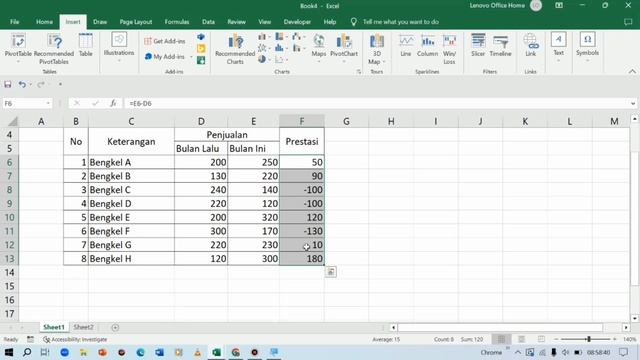Screen dimensions: 640x360
Task: Open Recommended Charts
Action: coord(235,49)
